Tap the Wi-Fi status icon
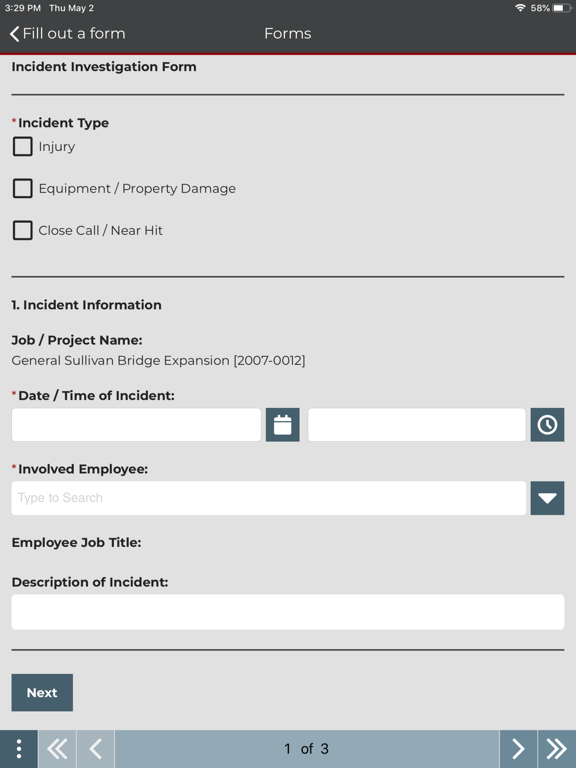The image size is (576, 768). tap(520, 8)
